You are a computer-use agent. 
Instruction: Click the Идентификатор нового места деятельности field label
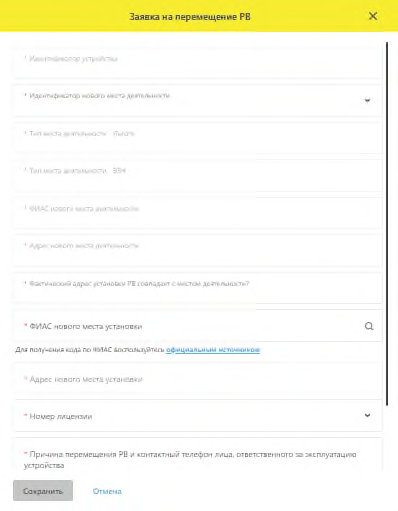click(100, 96)
